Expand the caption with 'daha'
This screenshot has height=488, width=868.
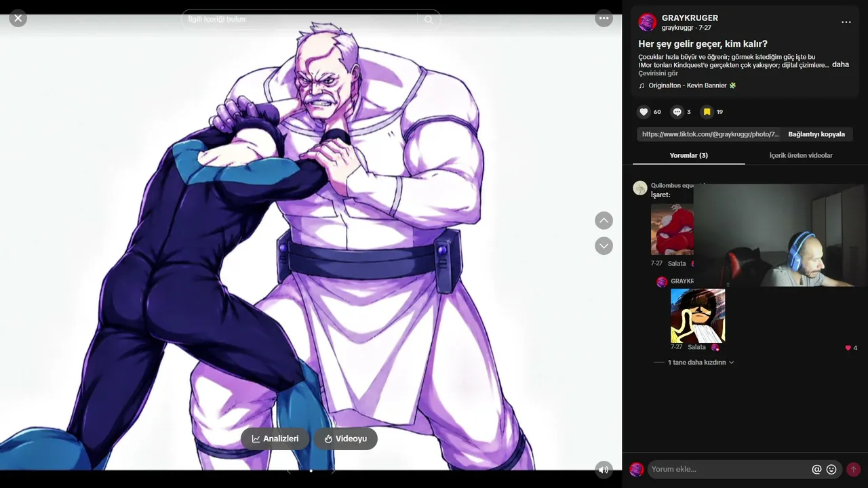840,64
